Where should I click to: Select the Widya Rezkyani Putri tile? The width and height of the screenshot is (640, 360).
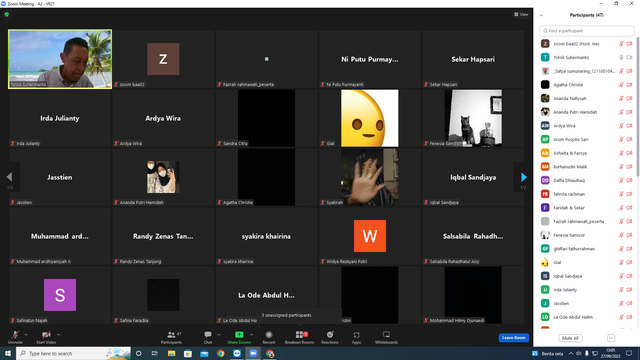coord(370,236)
